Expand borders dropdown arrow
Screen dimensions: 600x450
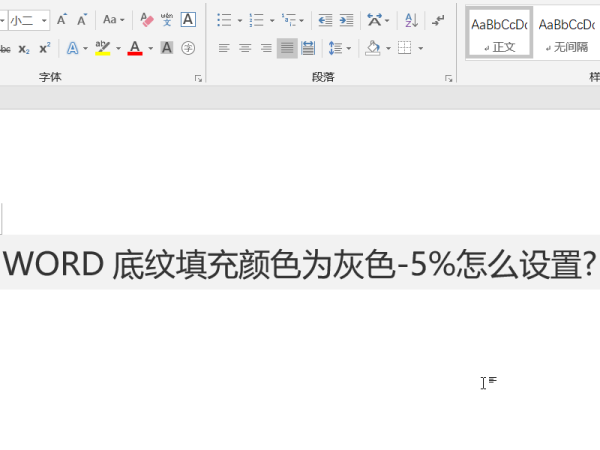point(421,48)
